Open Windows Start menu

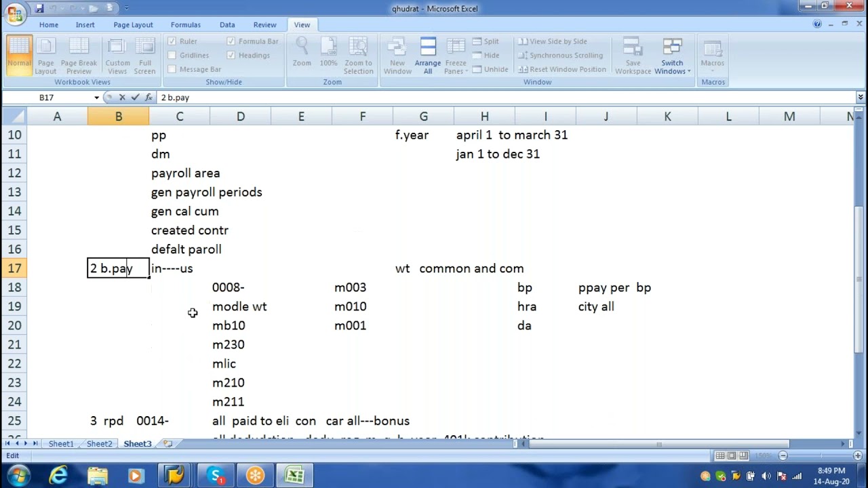click(x=18, y=475)
